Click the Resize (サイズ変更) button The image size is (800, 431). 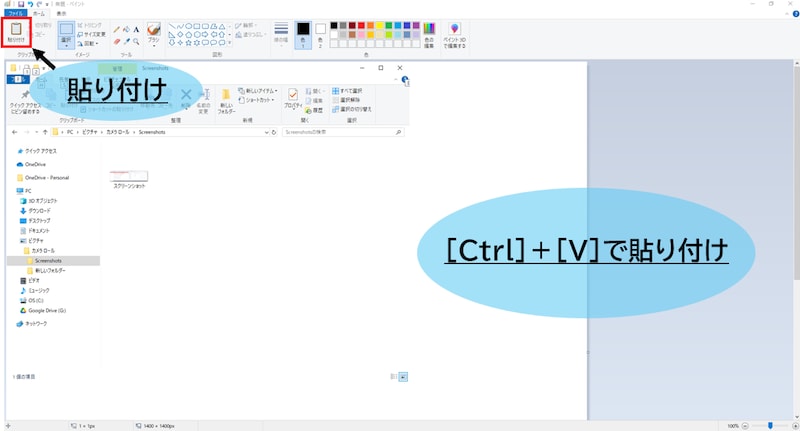[91, 34]
